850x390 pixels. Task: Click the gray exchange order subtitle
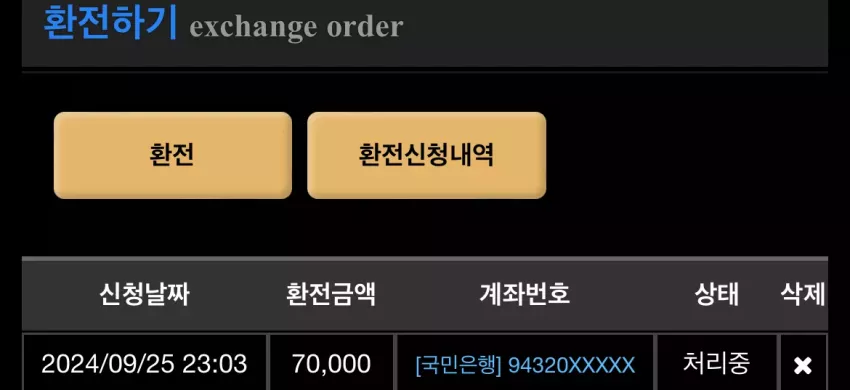297,27
